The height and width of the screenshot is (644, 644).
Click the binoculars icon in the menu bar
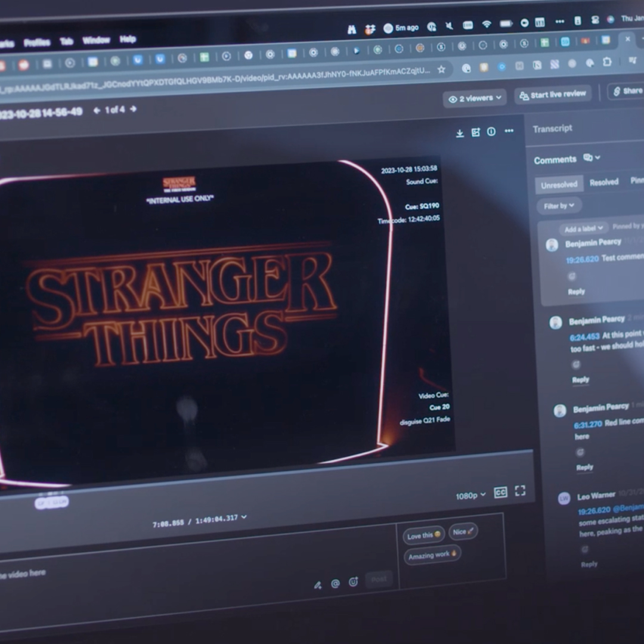point(352,30)
